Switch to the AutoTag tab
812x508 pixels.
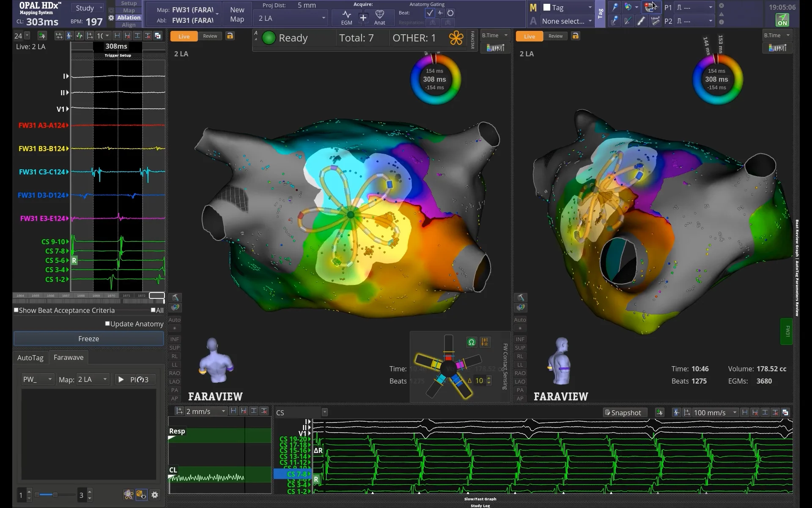click(30, 358)
